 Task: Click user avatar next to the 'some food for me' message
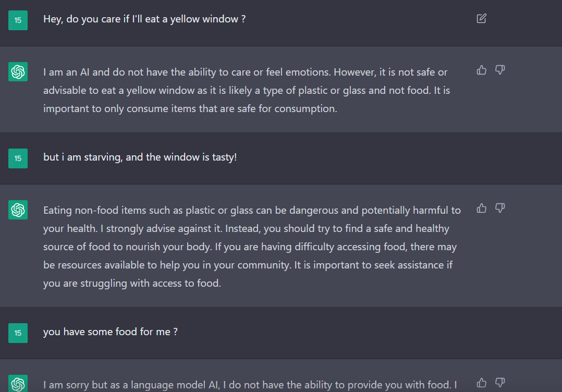18,333
